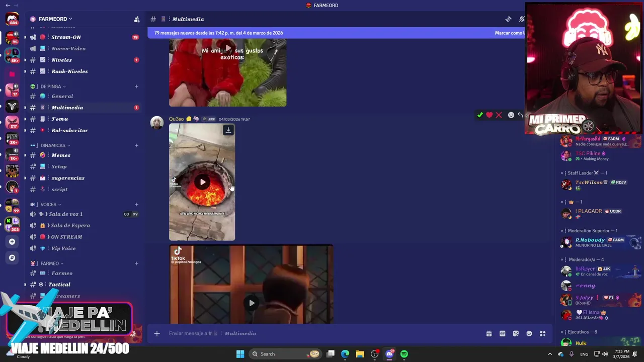Open the emoji picker in message bar

tap(529, 333)
